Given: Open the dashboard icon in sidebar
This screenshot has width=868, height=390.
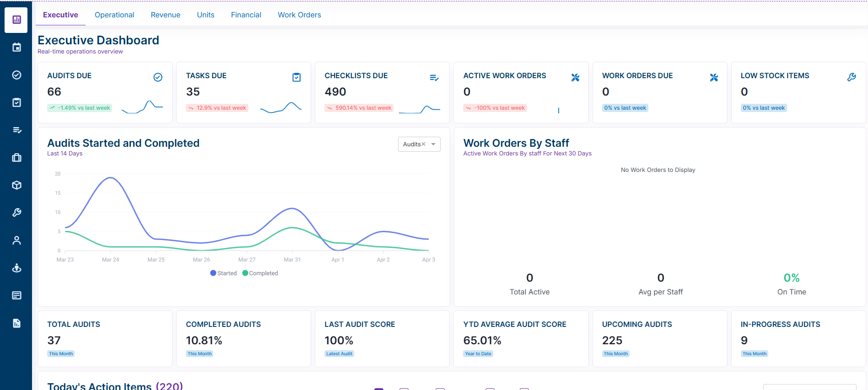Looking at the screenshot, I should point(16,20).
